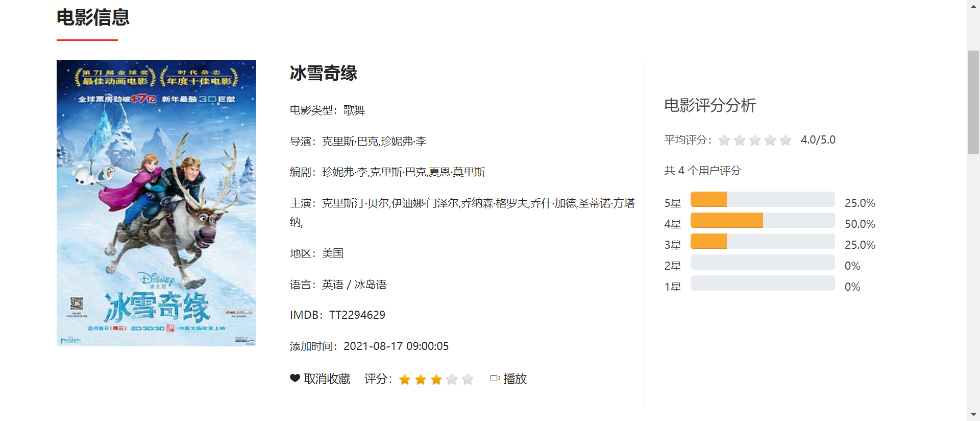The height and width of the screenshot is (421, 980).
Task: Click the 编剧 screenwriter line
Action: (387, 172)
